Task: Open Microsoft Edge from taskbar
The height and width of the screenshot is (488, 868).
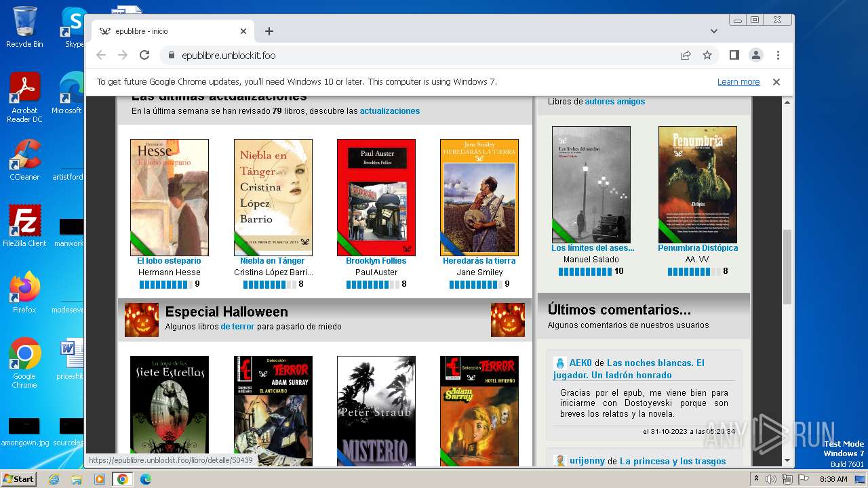Action: click(145, 479)
